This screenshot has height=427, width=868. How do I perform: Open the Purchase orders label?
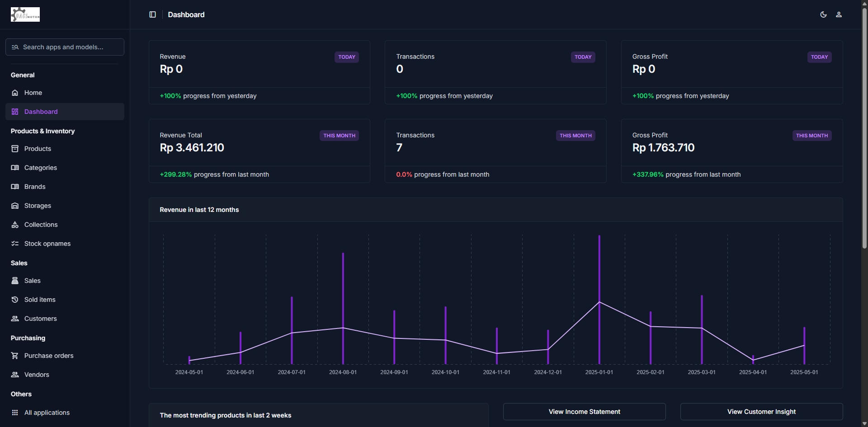coord(49,356)
